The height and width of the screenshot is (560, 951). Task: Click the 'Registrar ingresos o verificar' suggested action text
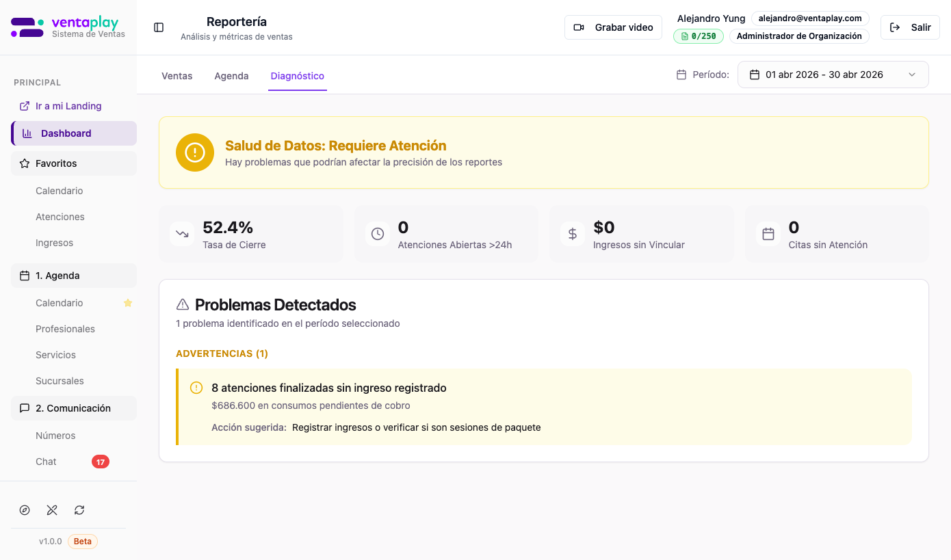click(x=417, y=427)
